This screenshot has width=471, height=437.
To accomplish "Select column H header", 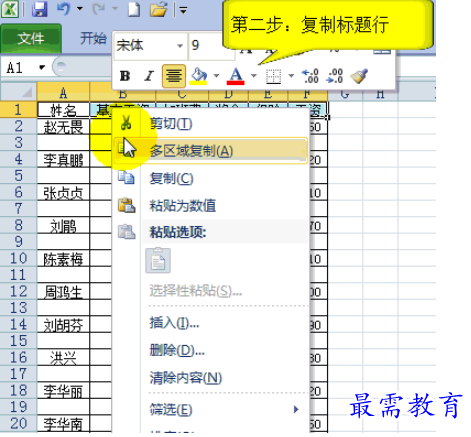I will click(x=380, y=94).
